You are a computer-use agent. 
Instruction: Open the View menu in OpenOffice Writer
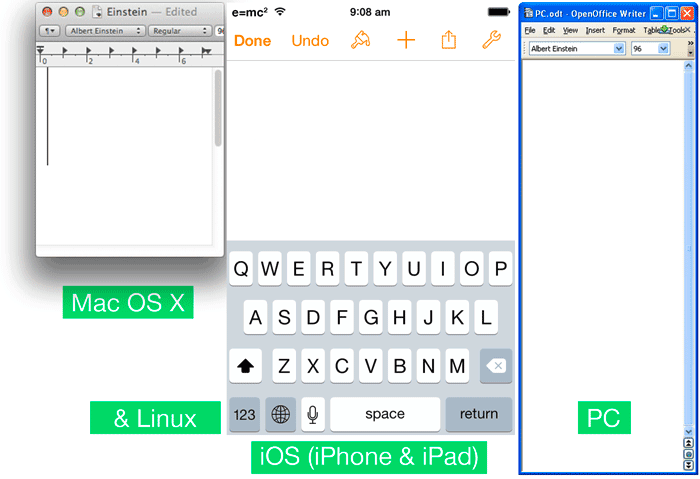tap(570, 30)
